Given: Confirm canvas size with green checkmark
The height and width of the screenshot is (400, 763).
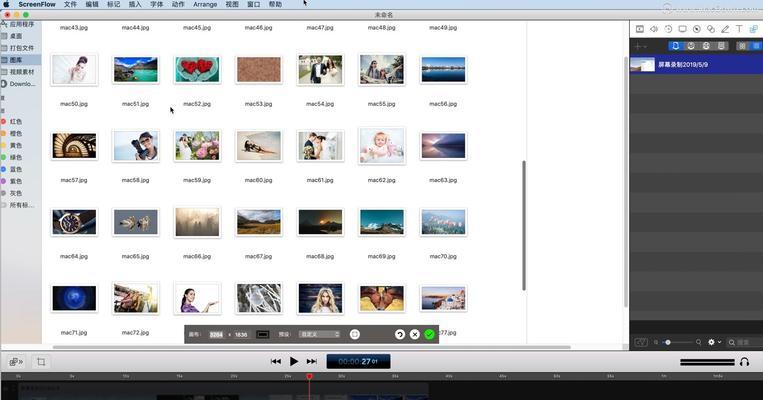Looking at the screenshot, I should (429, 334).
